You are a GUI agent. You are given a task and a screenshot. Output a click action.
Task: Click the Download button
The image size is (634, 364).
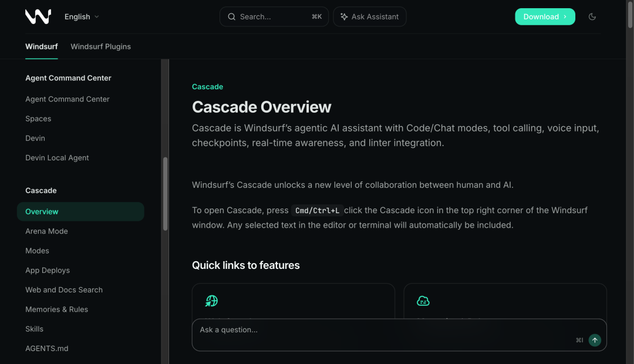point(545,16)
